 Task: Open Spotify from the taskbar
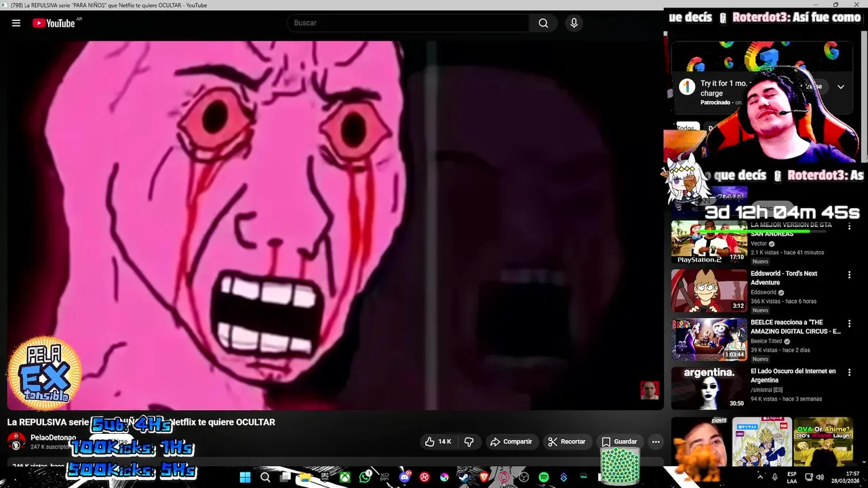pyautogui.click(x=544, y=477)
